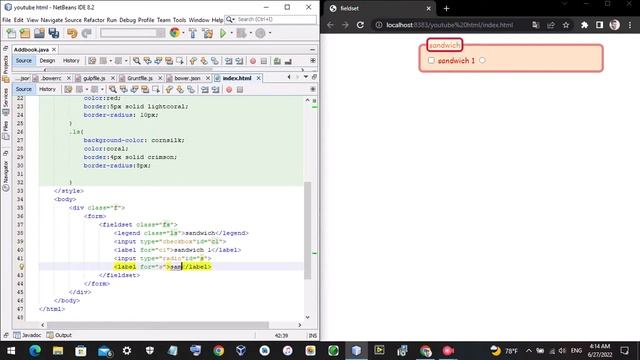Image resolution: width=640 pixels, height=360 pixels.
Task: Click the editor vertical scrollbar thumb
Action: pos(307,231)
